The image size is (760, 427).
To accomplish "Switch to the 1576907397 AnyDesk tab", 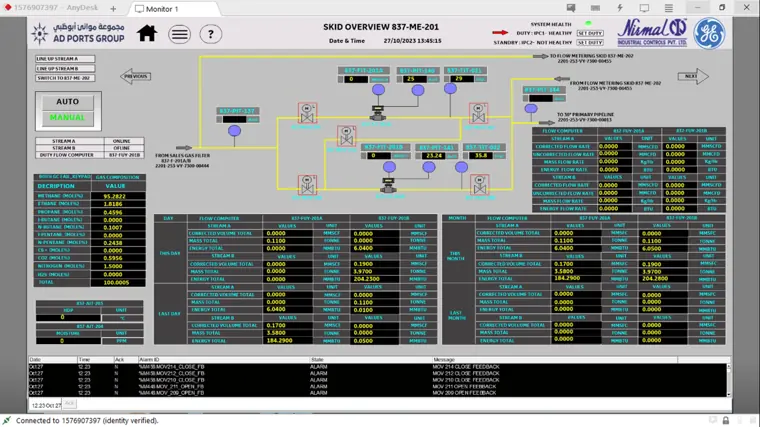I will pyautogui.click(x=51, y=8).
